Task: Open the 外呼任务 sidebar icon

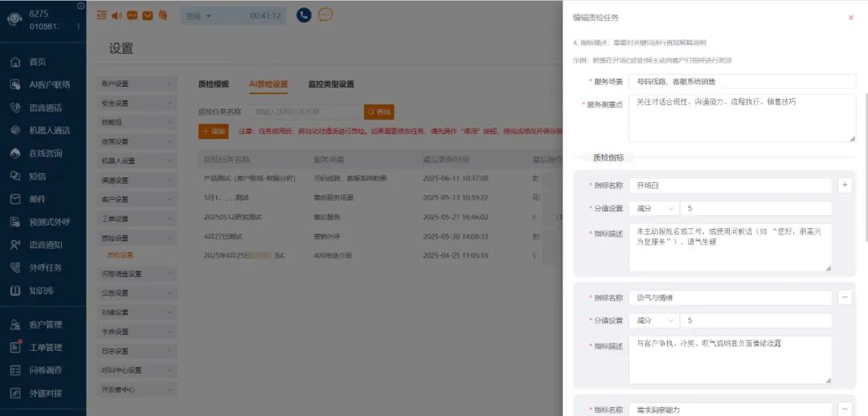Action: click(15, 267)
